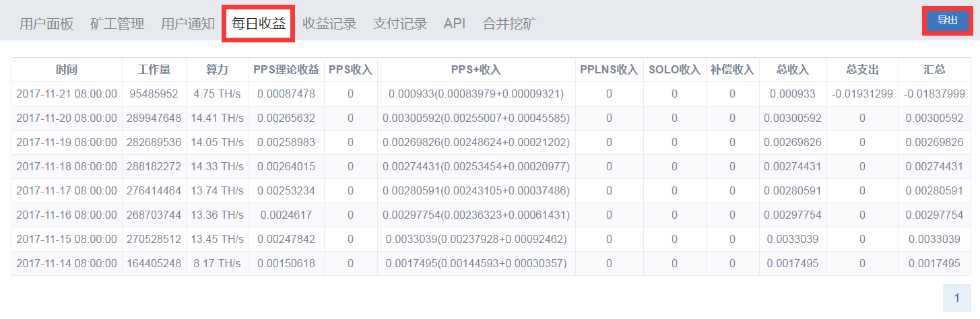The height and width of the screenshot is (319, 980).
Task: Select the 2017-11-14 08:00:00 row date
Action: tap(67, 263)
